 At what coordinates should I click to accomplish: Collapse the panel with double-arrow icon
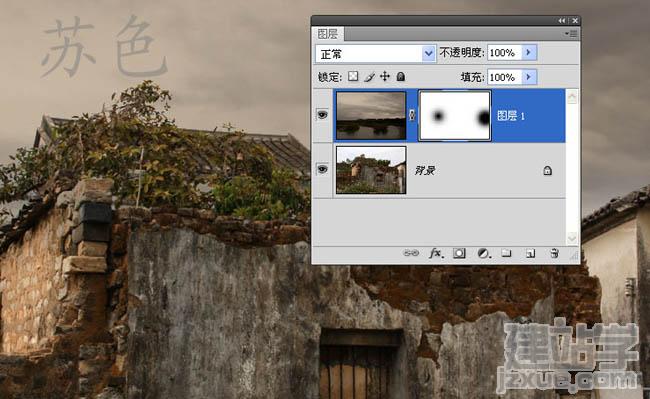[x=562, y=20]
